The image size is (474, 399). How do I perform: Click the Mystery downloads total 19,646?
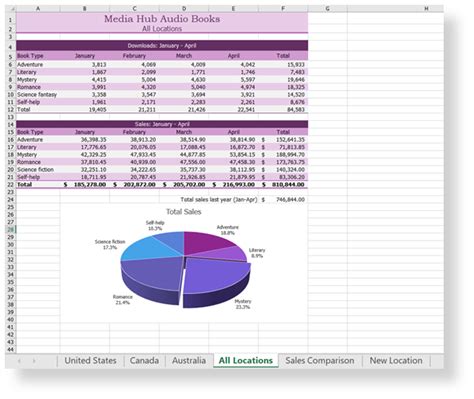(x=283, y=80)
